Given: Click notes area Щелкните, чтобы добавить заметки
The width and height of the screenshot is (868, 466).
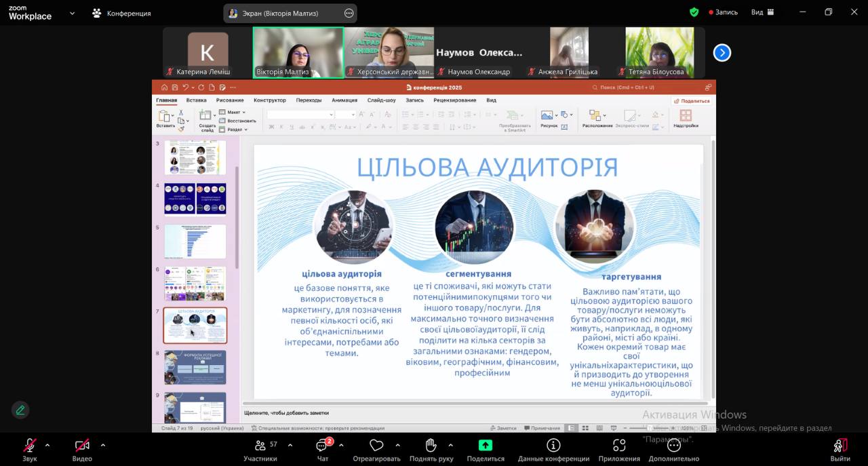Looking at the screenshot, I should pos(286,412).
